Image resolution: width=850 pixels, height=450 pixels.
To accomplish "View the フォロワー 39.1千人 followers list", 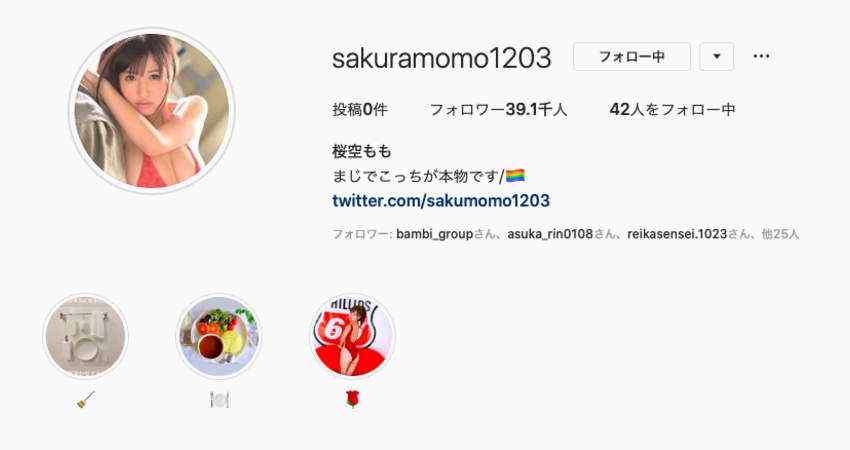I will 498,110.
